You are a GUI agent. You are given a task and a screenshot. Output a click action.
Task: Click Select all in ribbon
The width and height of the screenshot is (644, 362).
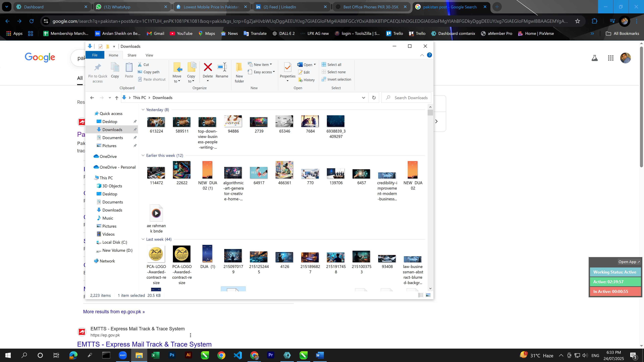(331, 65)
